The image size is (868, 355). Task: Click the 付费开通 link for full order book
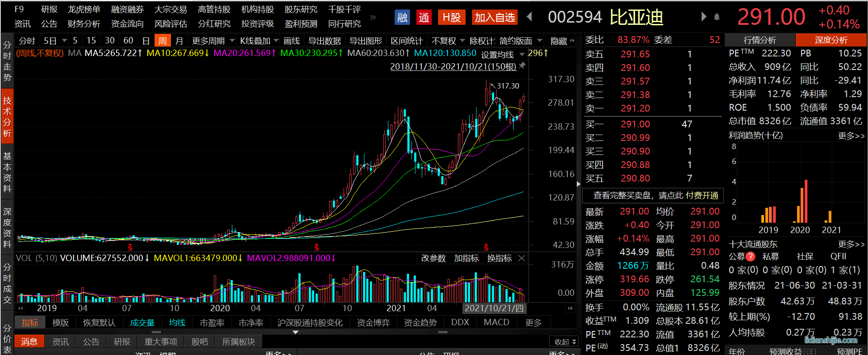[x=702, y=196]
